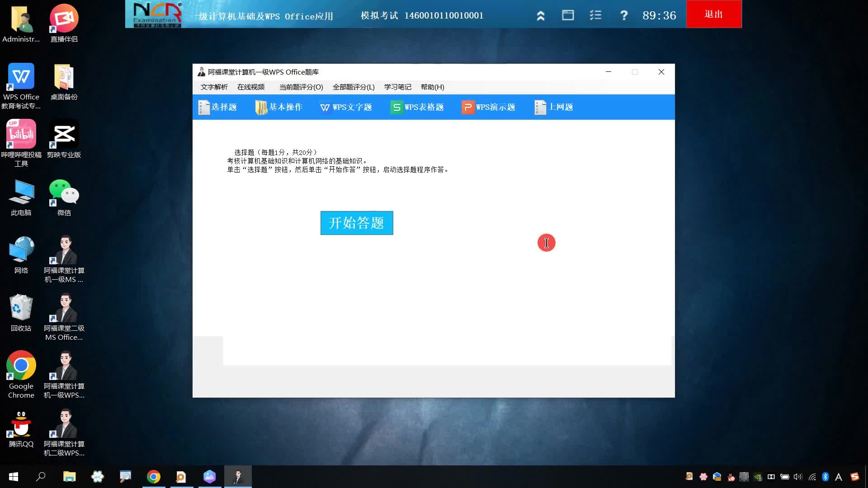The height and width of the screenshot is (488, 868).
Task: Click the red 退出 button
Action: pos(713,14)
